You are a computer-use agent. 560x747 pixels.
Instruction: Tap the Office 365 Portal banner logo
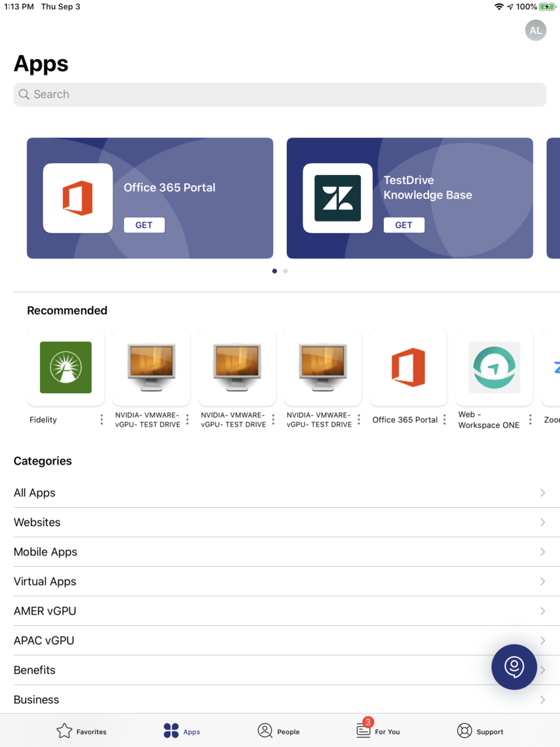(78, 198)
